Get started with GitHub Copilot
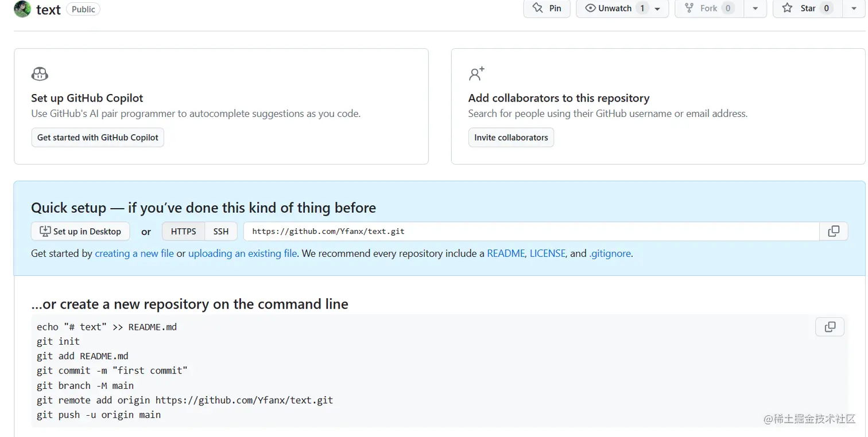The height and width of the screenshot is (437, 868). click(97, 137)
